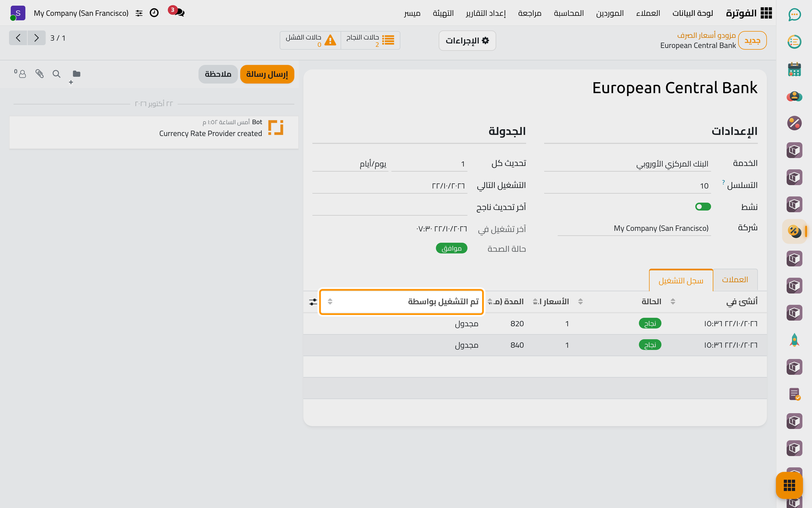Open the الإجراءات actions button
This screenshot has height=508, width=812.
467,41
